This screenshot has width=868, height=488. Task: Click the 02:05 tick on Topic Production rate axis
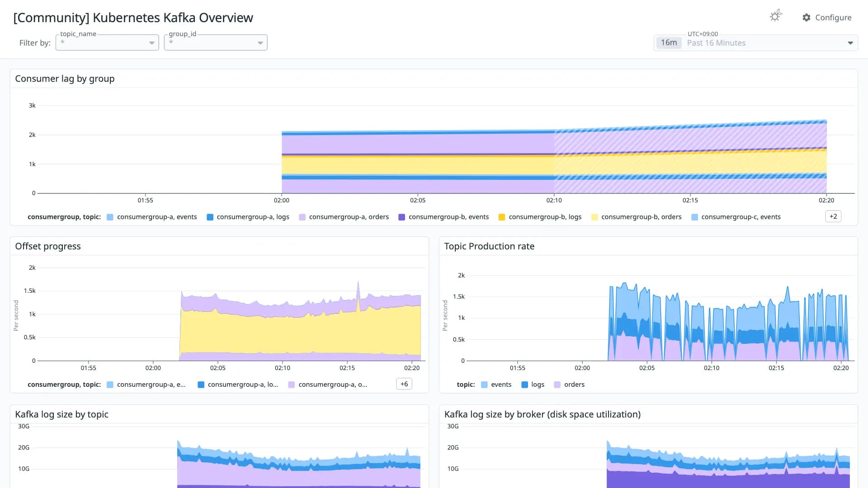coord(647,368)
